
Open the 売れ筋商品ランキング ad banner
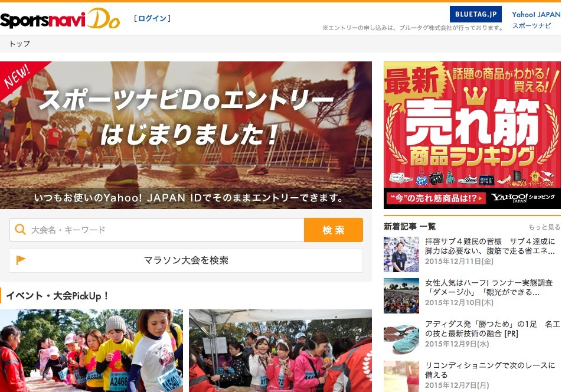point(472,135)
